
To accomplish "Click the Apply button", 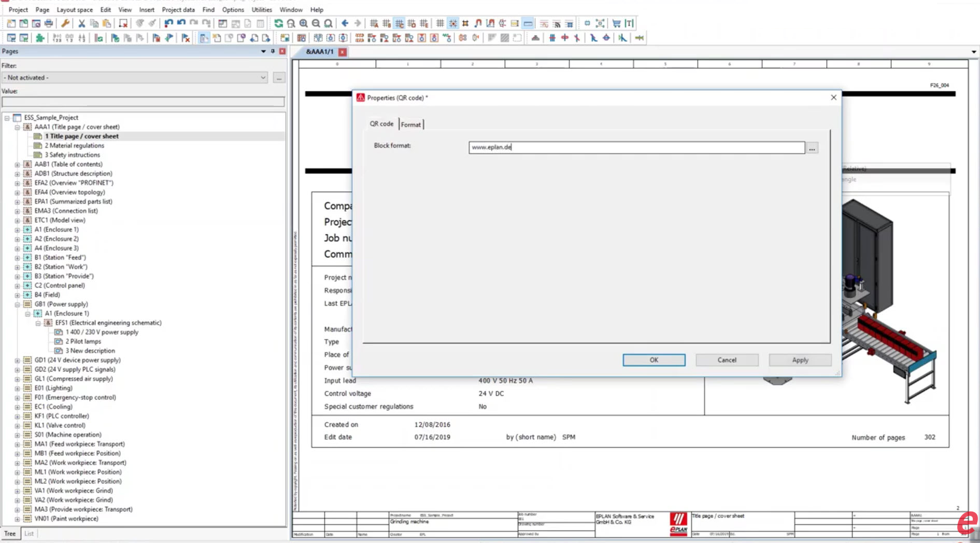I will 800,360.
